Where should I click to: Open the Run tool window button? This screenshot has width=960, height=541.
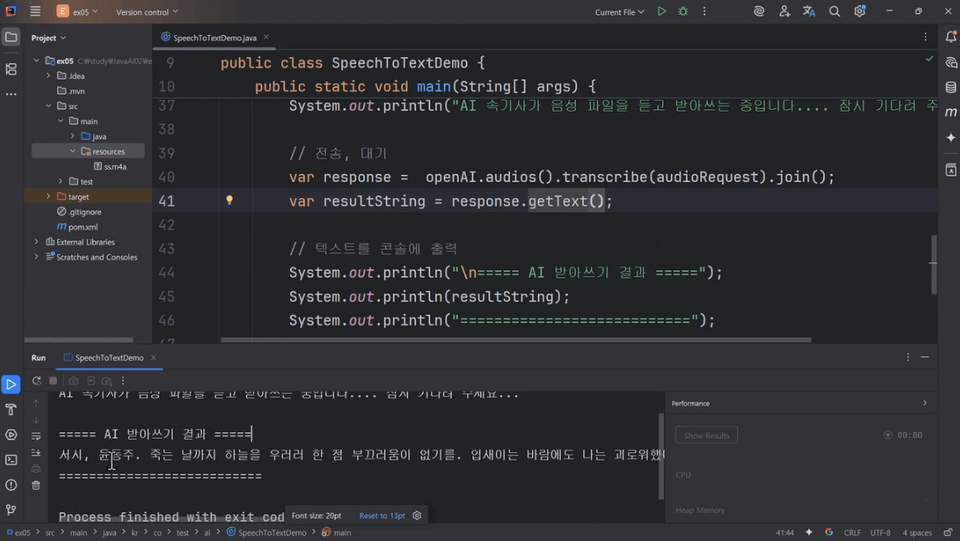pos(11,384)
